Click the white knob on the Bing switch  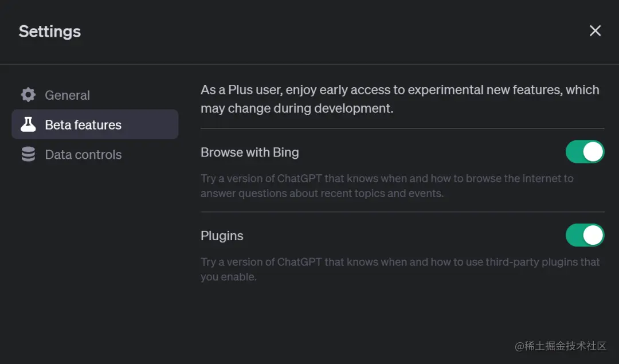(x=593, y=152)
